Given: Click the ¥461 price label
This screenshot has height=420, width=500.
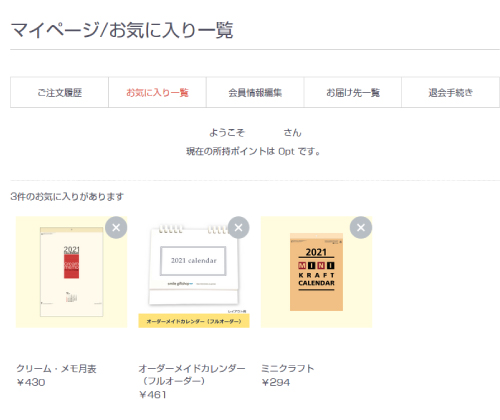Looking at the screenshot, I should [x=153, y=395].
